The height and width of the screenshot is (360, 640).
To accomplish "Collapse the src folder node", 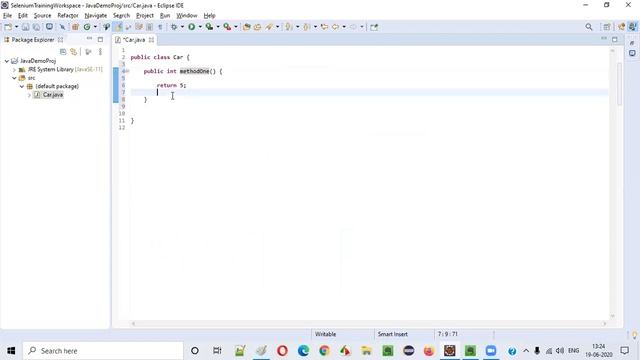I will tap(14, 78).
